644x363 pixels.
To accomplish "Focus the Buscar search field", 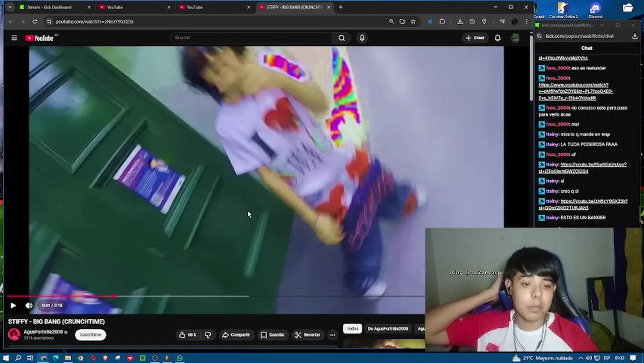I will coord(252,38).
